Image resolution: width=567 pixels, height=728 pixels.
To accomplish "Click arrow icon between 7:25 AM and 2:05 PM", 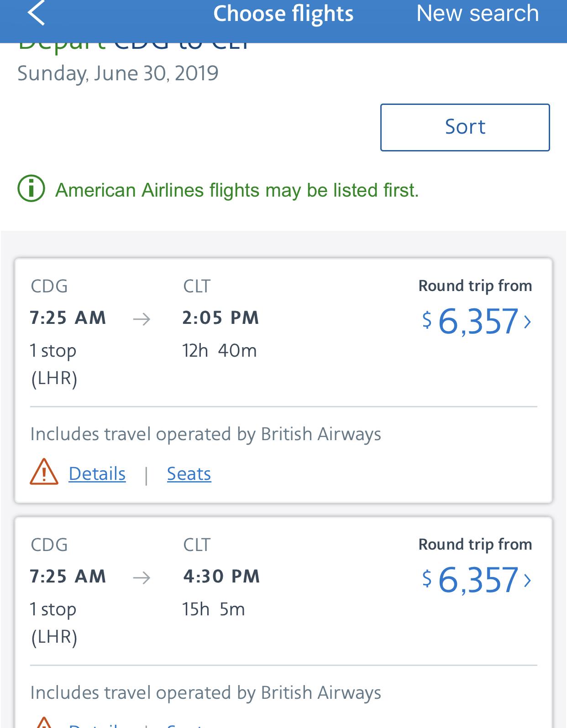I will [x=142, y=319].
